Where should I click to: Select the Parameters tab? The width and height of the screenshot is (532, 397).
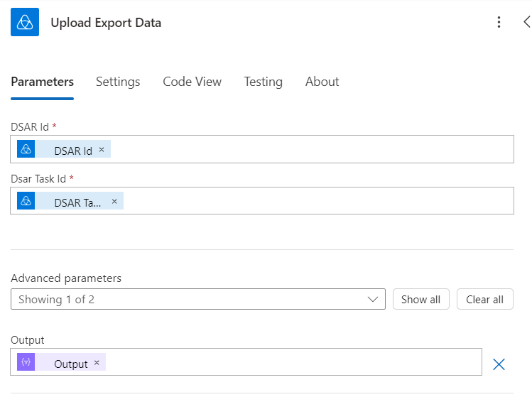coord(42,82)
